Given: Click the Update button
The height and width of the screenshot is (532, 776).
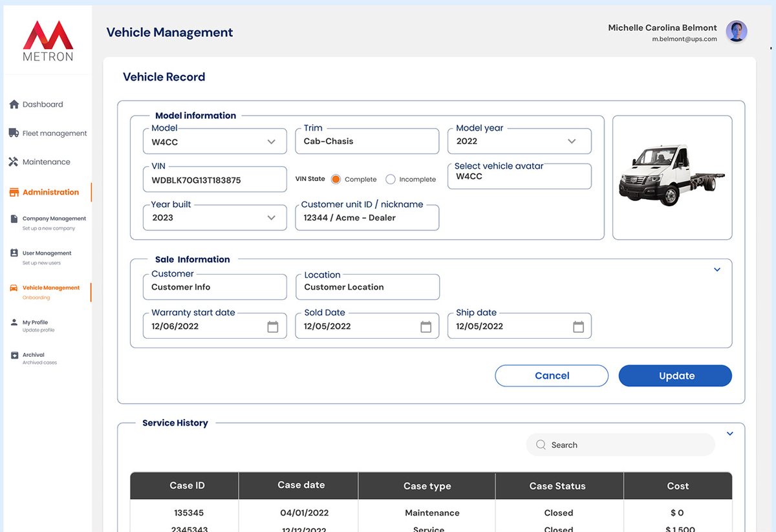Looking at the screenshot, I should [675, 376].
